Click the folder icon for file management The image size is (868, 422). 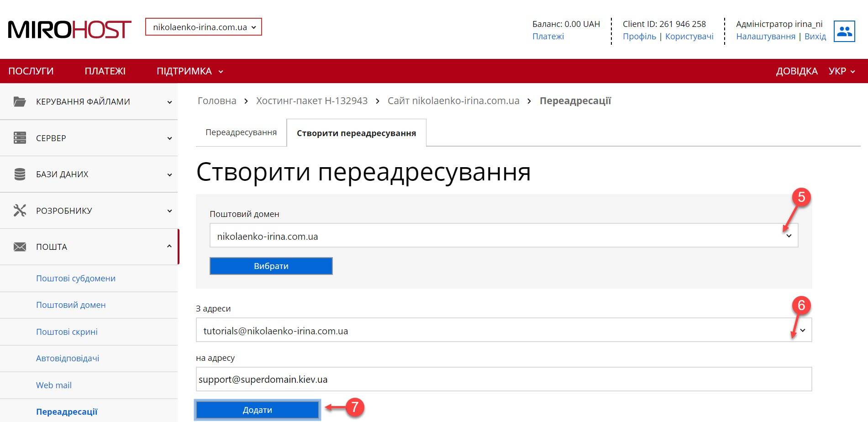tap(20, 101)
